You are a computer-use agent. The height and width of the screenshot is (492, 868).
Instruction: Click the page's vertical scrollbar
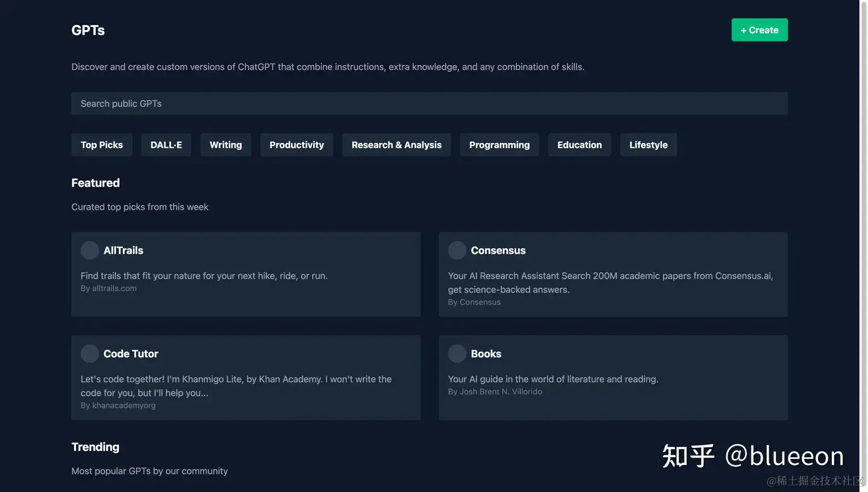(x=864, y=241)
